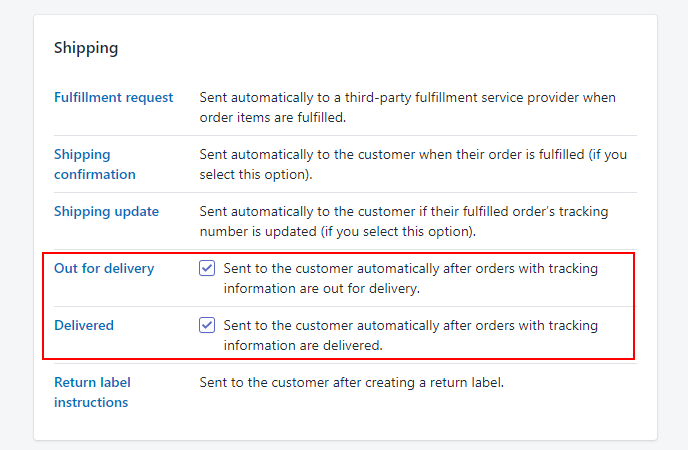Uncheck the Out for delivery checkbox
The image size is (688, 450).
point(207,268)
